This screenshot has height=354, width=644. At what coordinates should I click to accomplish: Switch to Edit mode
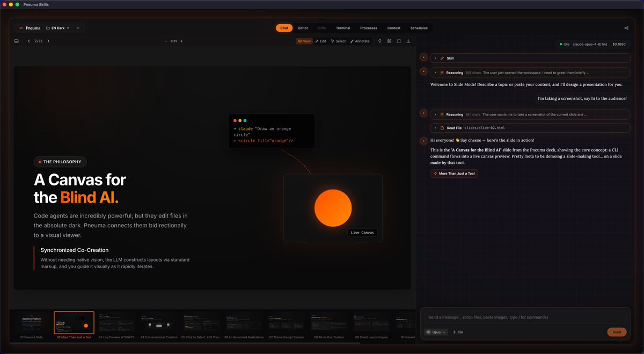coord(321,41)
